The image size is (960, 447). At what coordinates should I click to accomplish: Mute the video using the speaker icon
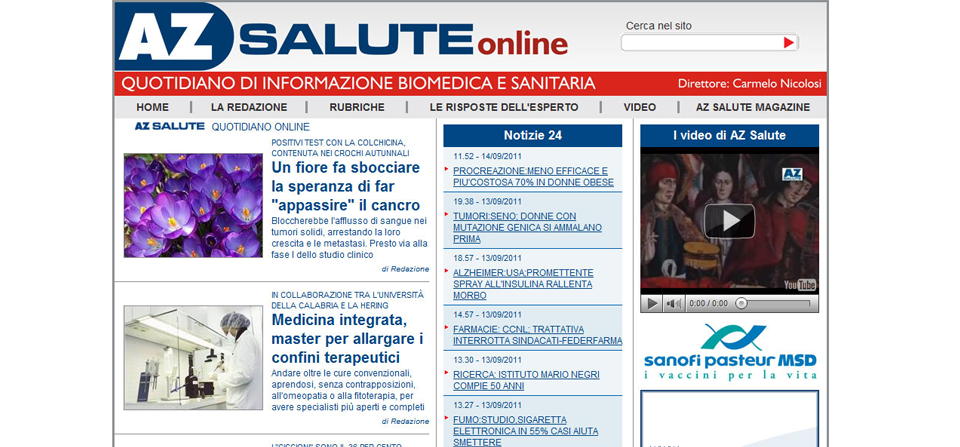(673, 304)
